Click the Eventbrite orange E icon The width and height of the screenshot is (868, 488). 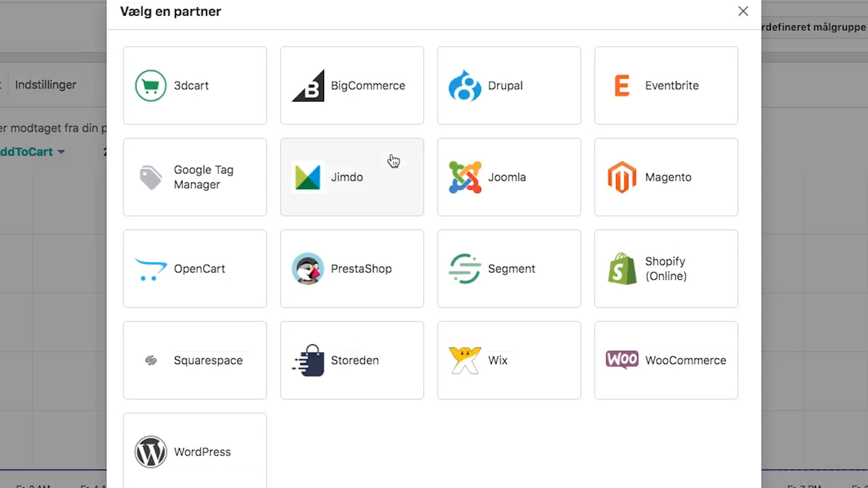click(622, 85)
